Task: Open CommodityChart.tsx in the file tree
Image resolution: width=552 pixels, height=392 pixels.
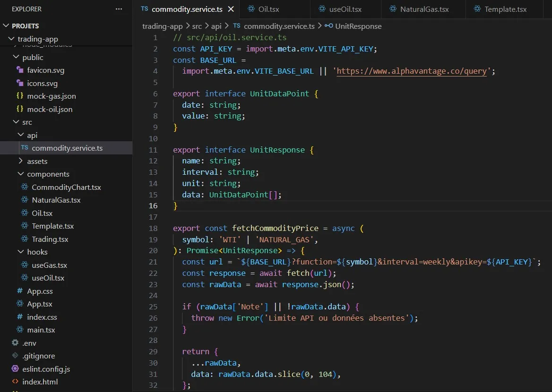Action: click(66, 187)
